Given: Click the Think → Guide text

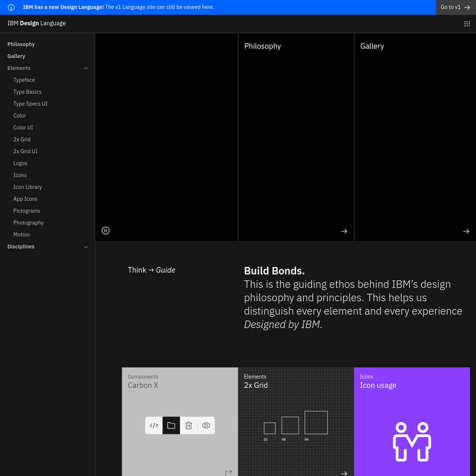Looking at the screenshot, I should (151, 270).
